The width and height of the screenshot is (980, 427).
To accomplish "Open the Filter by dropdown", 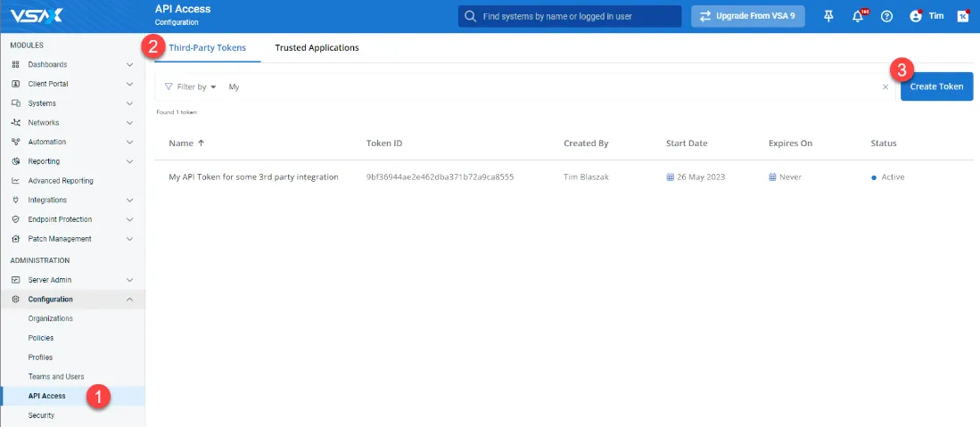I will click(x=191, y=87).
